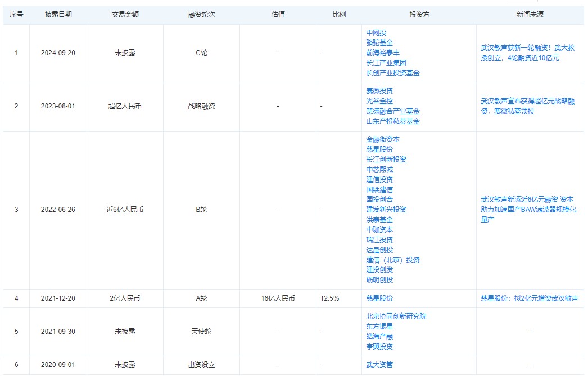Open investor link 前海裕泰丰
Screen dimensions: 588x376
383,53
